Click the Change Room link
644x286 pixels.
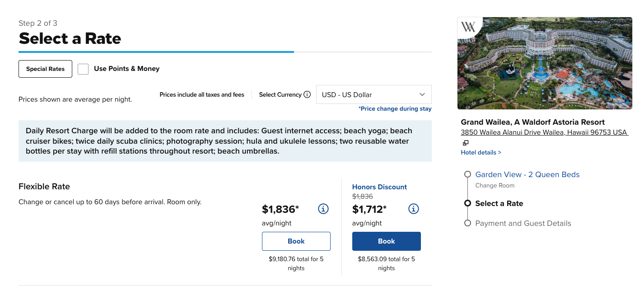point(495,185)
